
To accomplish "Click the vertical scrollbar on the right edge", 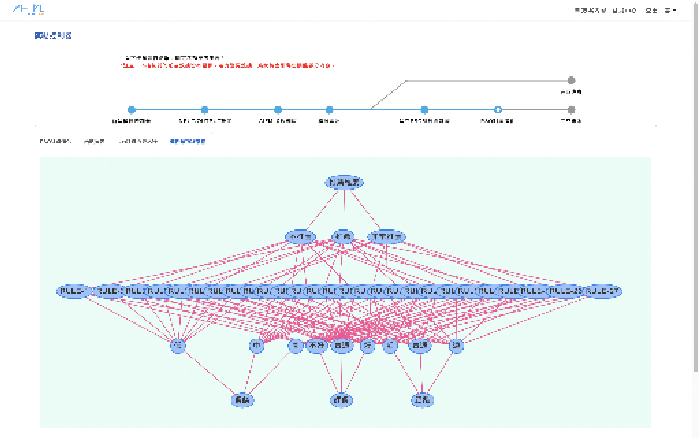I will click(695, 200).
